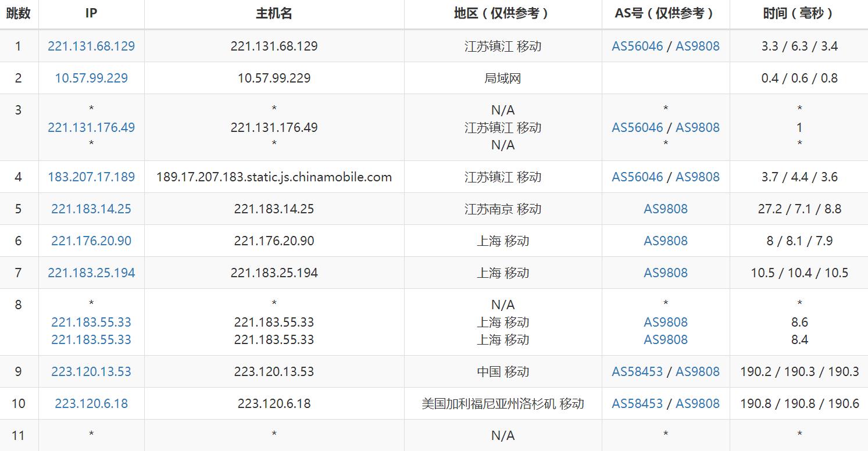Image resolution: width=868 pixels, height=451 pixels.
Task: Click the 时间（毫秒）column header
Action: click(799, 13)
